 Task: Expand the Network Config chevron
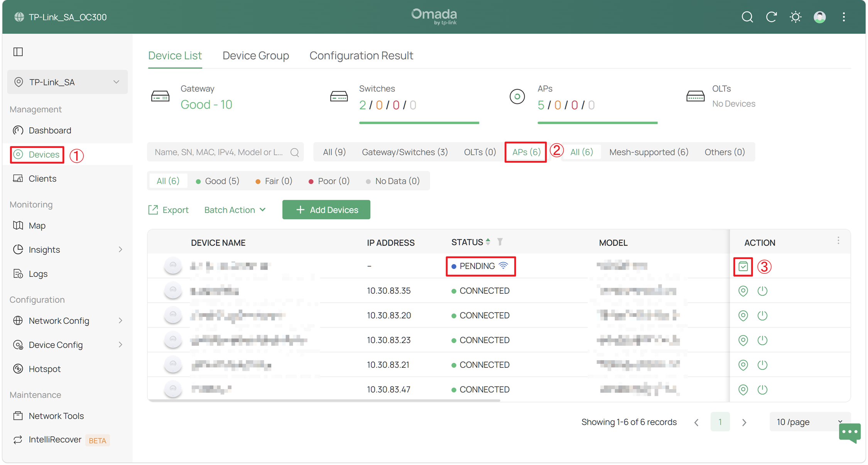pyautogui.click(x=120, y=321)
